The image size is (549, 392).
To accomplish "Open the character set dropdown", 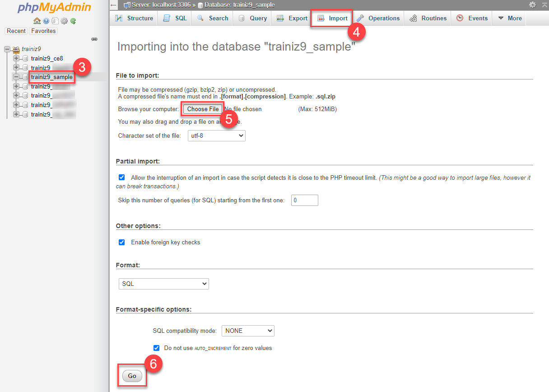I will tap(216, 135).
